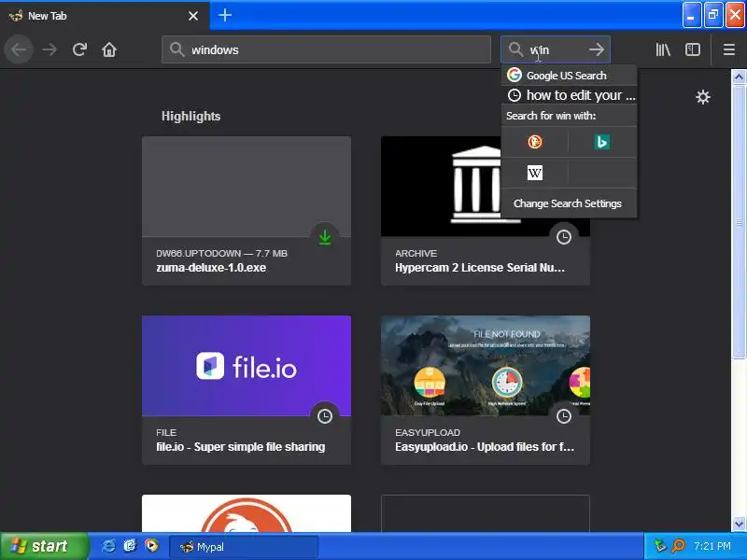Close the New Tab tab
Viewport: 747px width, 560px height.
click(193, 16)
